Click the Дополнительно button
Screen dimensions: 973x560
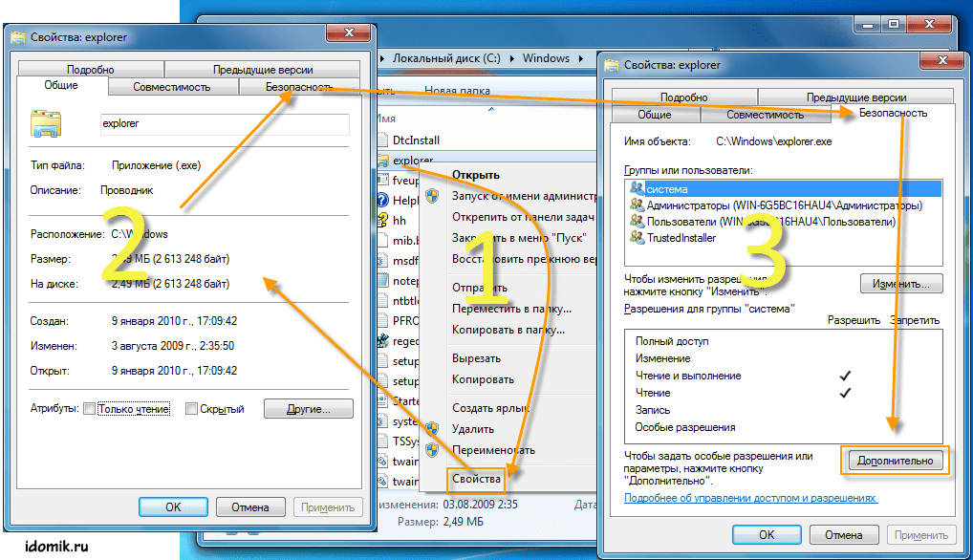895,461
